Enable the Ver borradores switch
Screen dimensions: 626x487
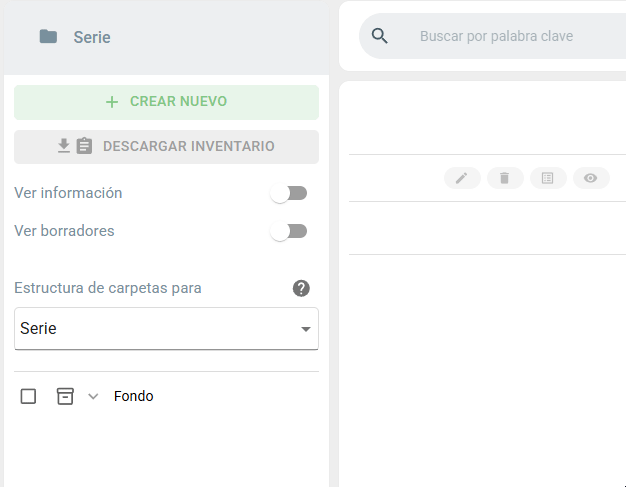pyautogui.click(x=288, y=232)
